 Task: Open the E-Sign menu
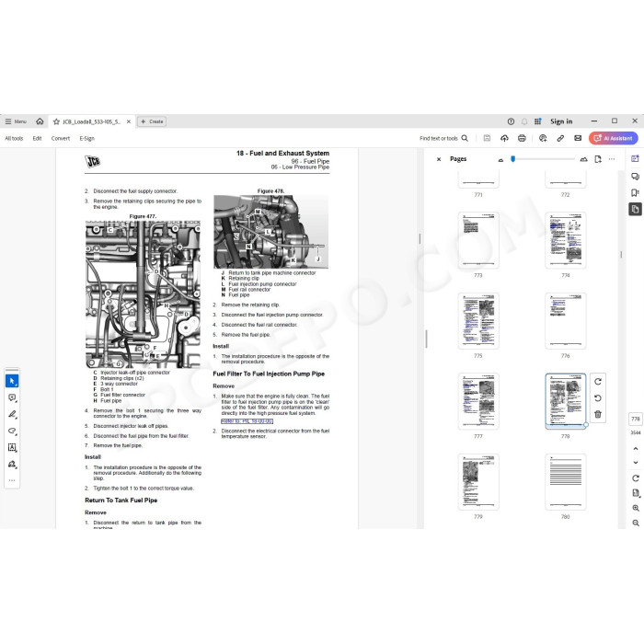[87, 138]
